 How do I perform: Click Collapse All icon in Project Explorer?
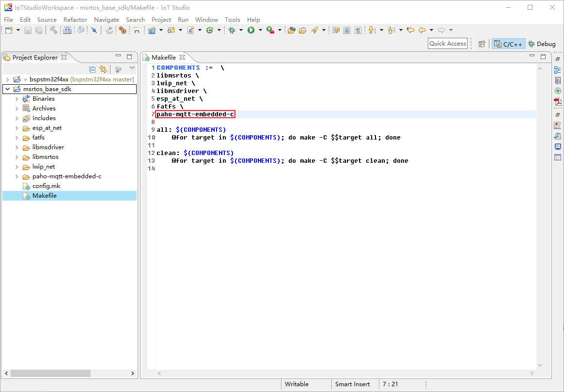point(93,69)
